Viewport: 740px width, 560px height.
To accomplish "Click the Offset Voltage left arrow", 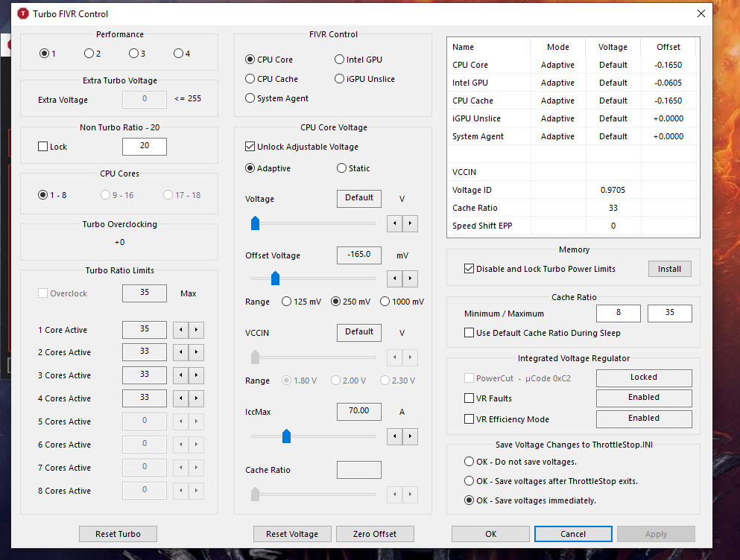I will click(394, 279).
